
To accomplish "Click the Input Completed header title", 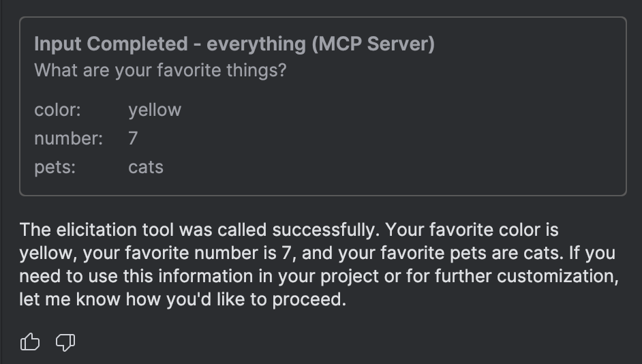I will tap(234, 44).
